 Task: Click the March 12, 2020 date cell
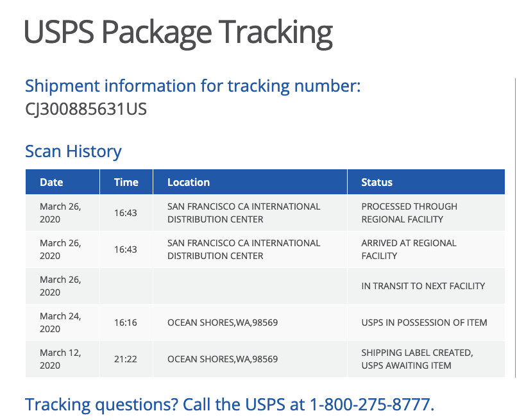click(x=62, y=359)
